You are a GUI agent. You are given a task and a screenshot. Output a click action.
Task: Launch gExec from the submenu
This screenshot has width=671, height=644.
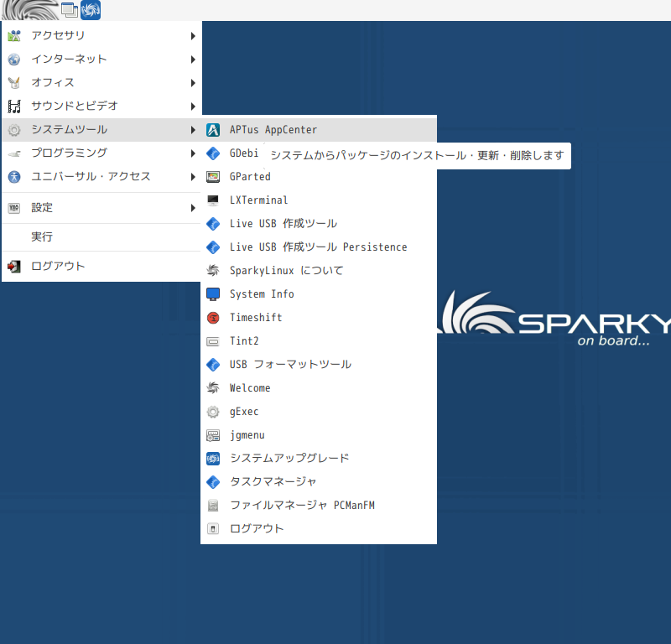point(319,412)
